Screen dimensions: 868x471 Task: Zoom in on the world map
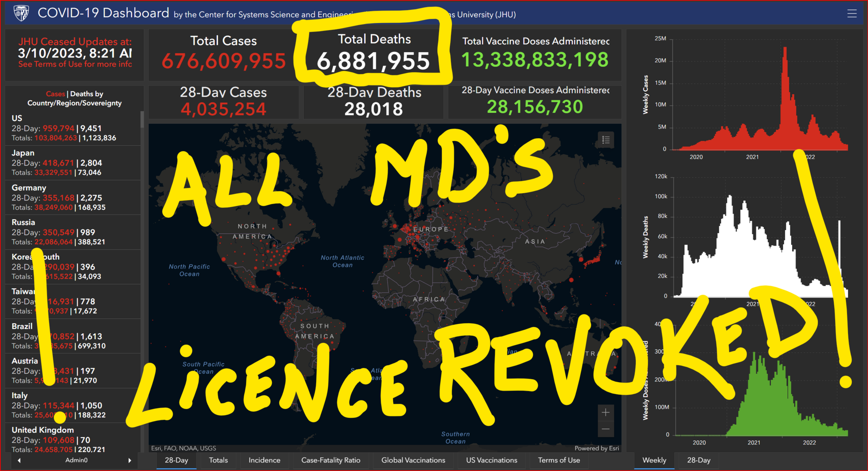[605, 413]
